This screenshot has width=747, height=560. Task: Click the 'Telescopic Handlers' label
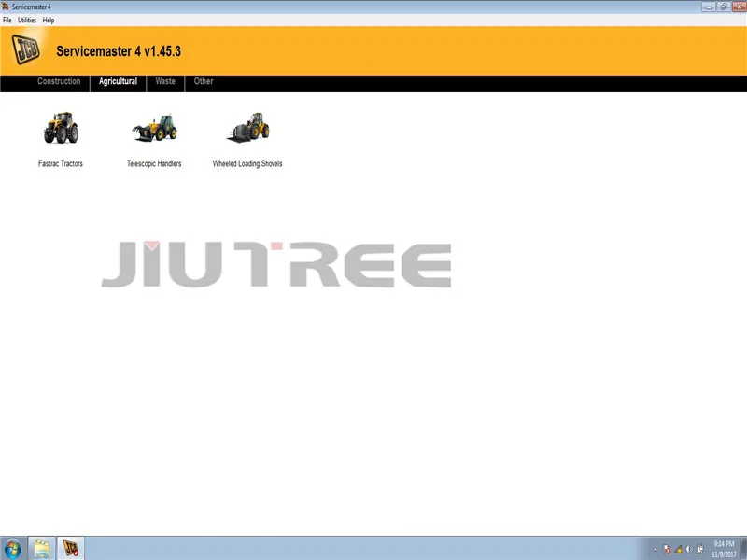point(154,163)
